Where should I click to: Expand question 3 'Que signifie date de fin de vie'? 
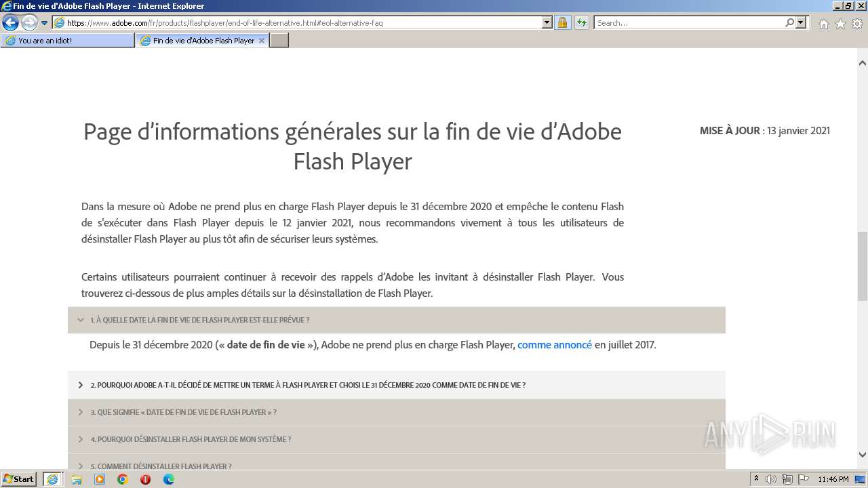point(396,412)
